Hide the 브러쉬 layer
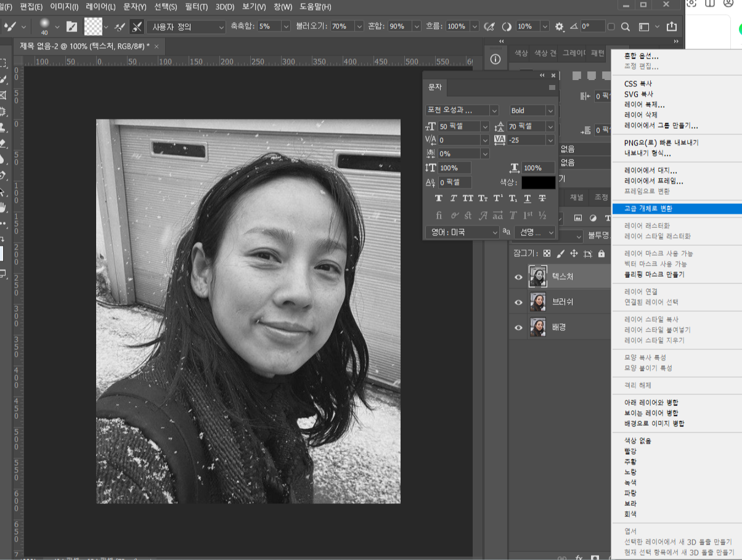 [x=518, y=302]
